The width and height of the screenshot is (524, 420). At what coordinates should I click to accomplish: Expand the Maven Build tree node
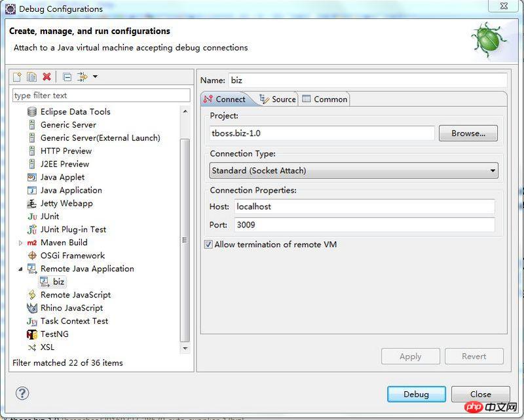(21, 243)
